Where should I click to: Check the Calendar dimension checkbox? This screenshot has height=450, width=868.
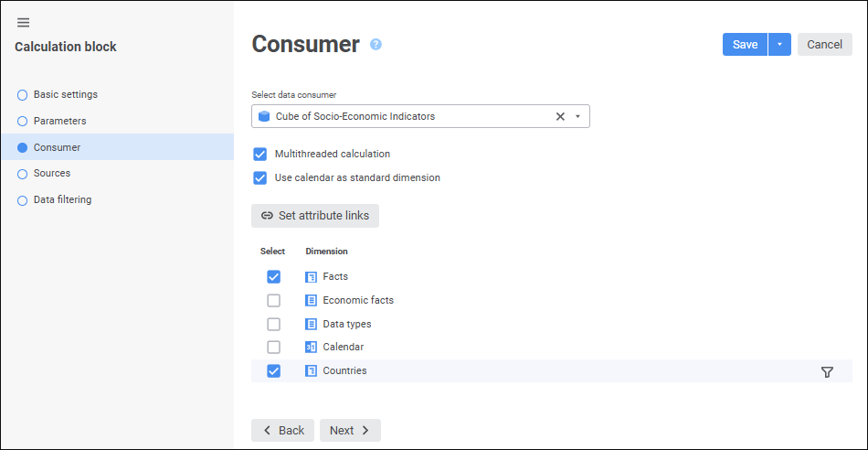[273, 348]
